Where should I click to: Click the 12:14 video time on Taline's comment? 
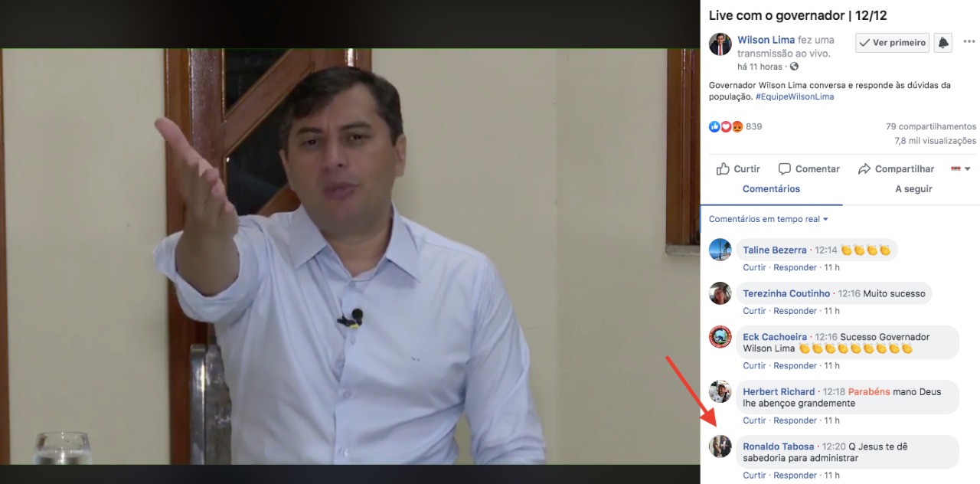pyautogui.click(x=826, y=250)
